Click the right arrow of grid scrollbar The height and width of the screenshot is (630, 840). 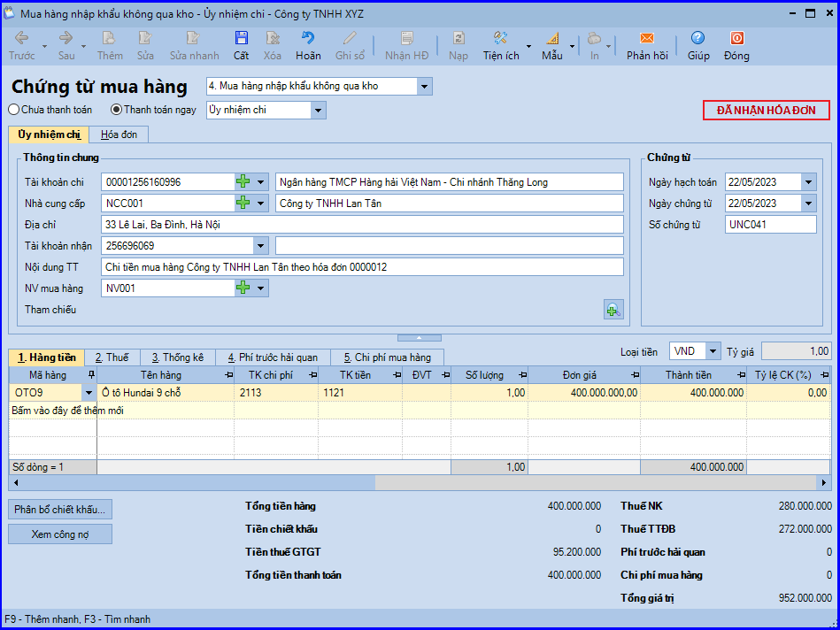824,483
